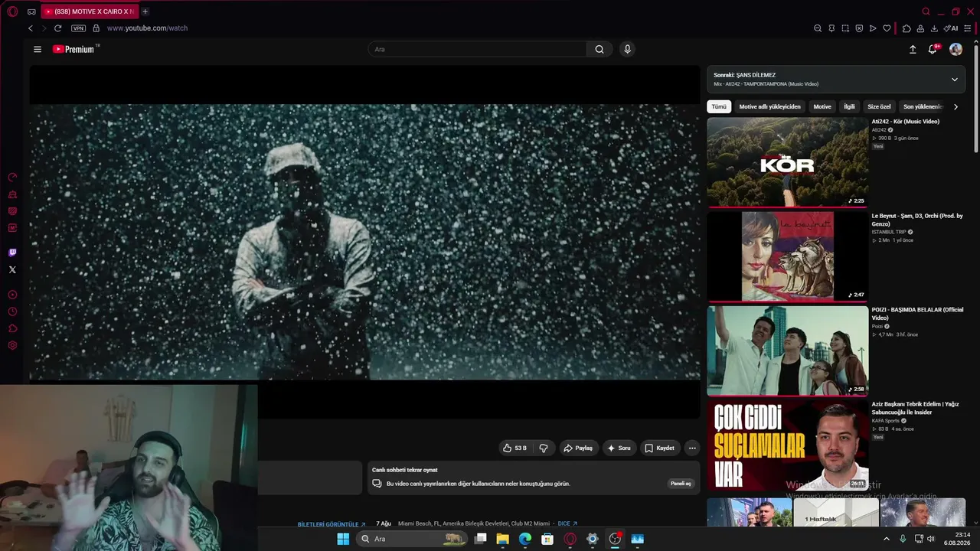
Task: Click the zoom out magnifier icon
Action: coord(818,28)
